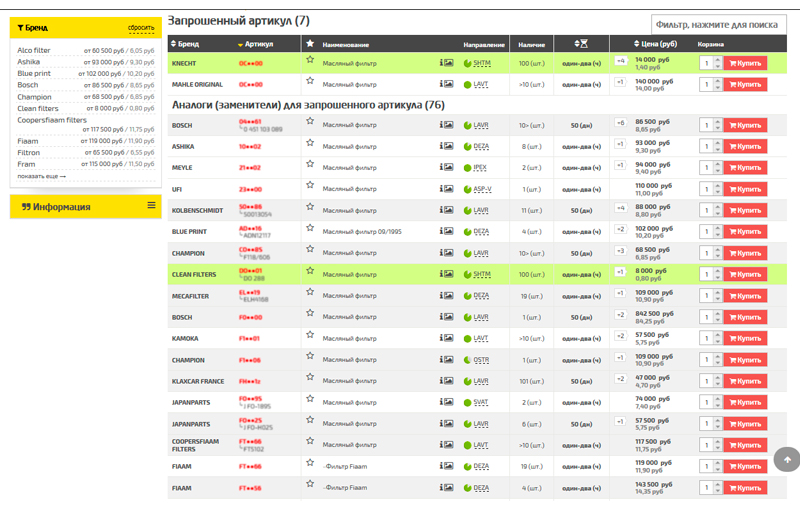Decrease quantity for MAHLE ORIGINAL row
This screenshot has width=800, height=510.
click(x=717, y=87)
